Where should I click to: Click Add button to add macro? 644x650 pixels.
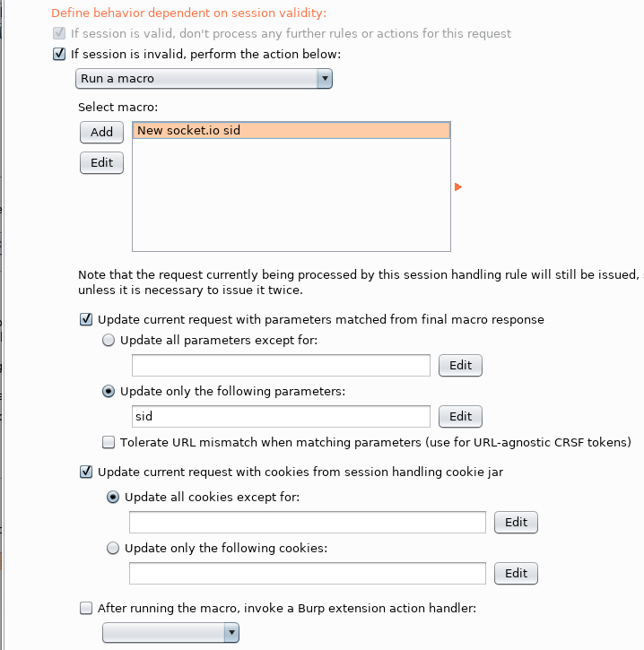pyautogui.click(x=101, y=132)
